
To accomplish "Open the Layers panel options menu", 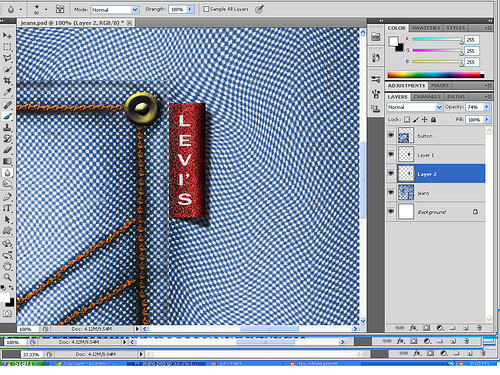I will 488,97.
